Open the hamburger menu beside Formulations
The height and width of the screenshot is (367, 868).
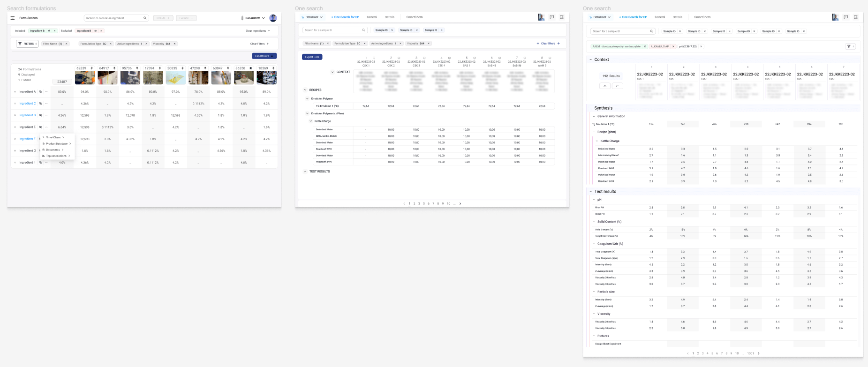[13, 18]
